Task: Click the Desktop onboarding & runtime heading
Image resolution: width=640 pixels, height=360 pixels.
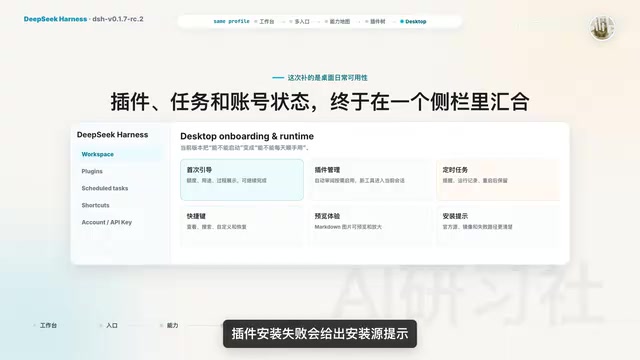Action: point(247,136)
